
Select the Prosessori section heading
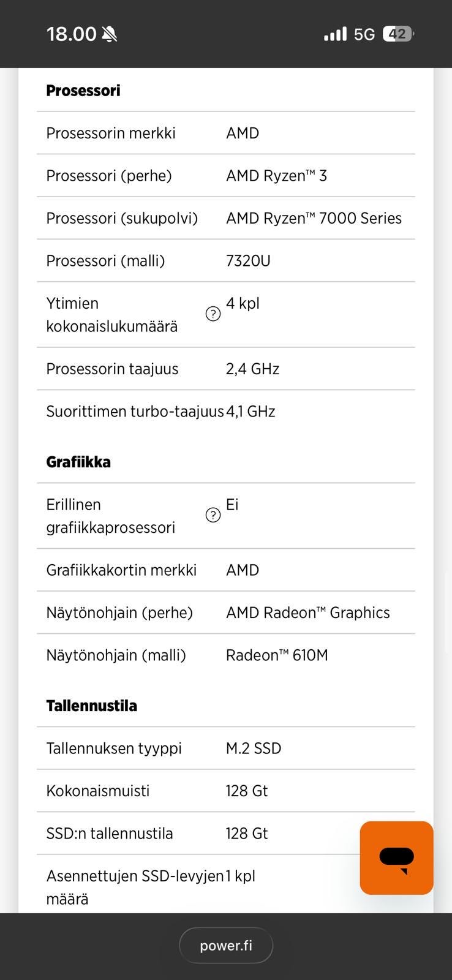pyautogui.click(x=83, y=91)
